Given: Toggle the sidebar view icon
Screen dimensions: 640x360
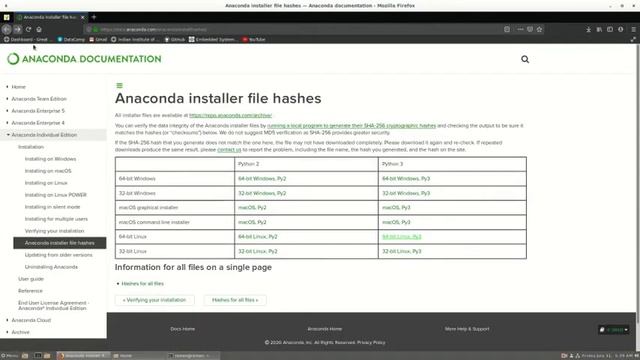Looking at the screenshot, I should (x=610, y=29).
